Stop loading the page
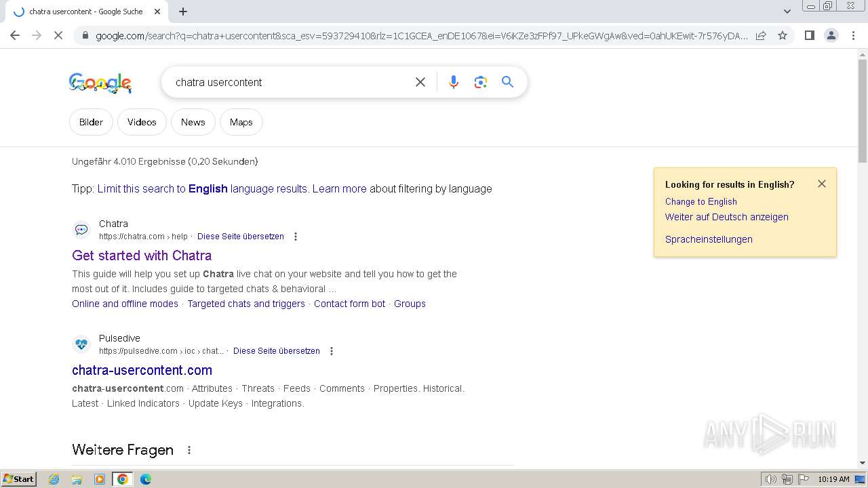 (x=58, y=35)
